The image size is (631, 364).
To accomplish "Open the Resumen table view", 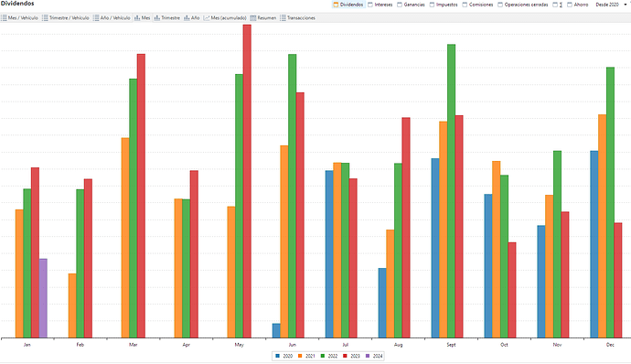I will [263, 18].
